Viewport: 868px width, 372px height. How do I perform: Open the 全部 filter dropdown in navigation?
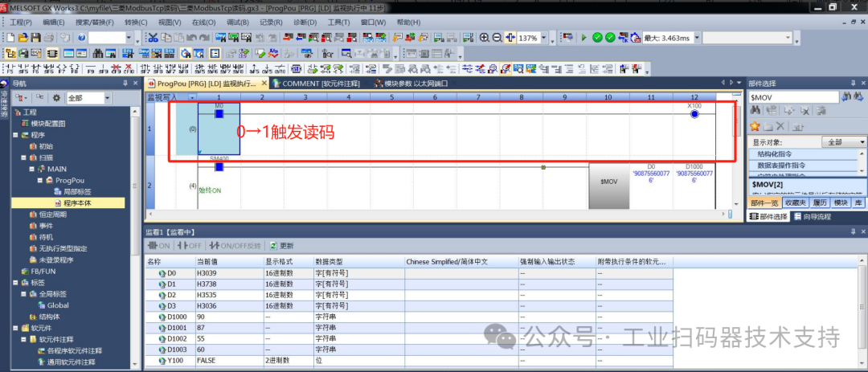[107, 98]
